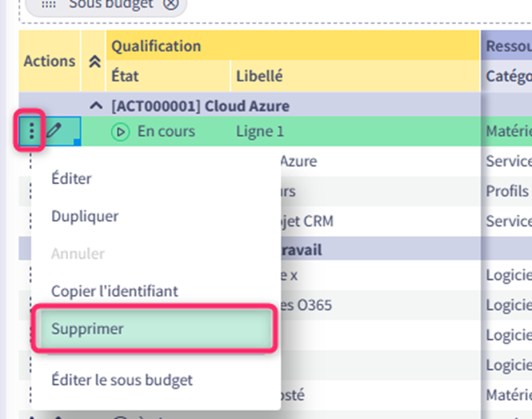Select Supprimer to delete the line
Screen dimensions: 532x419
tap(87, 329)
